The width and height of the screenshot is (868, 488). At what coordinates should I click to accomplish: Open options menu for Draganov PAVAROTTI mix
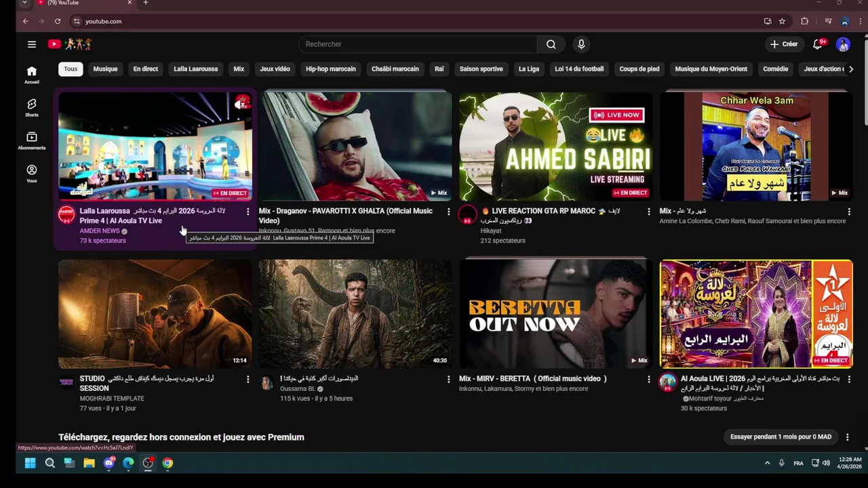(x=448, y=211)
